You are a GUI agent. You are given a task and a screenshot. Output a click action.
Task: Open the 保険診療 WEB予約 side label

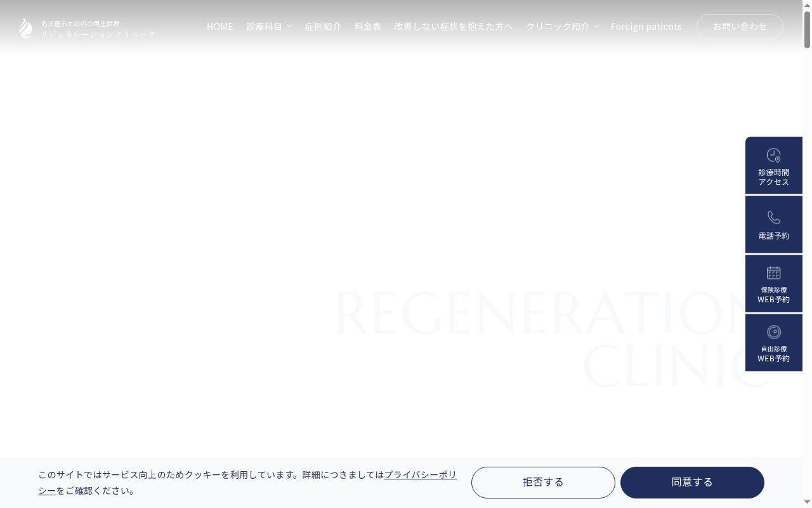click(774, 295)
